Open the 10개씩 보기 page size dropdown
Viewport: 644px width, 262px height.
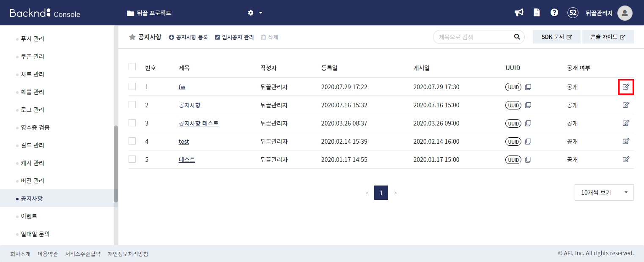(x=604, y=192)
